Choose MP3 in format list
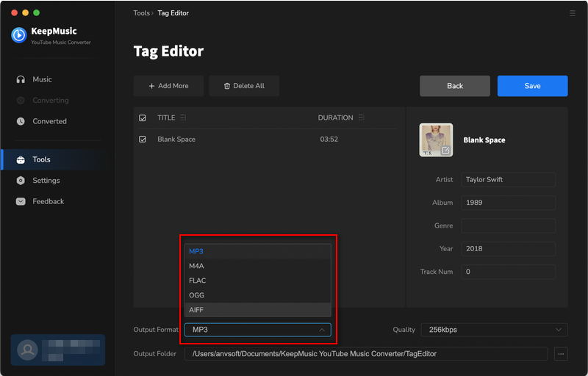The width and height of the screenshot is (588, 376). [258, 251]
